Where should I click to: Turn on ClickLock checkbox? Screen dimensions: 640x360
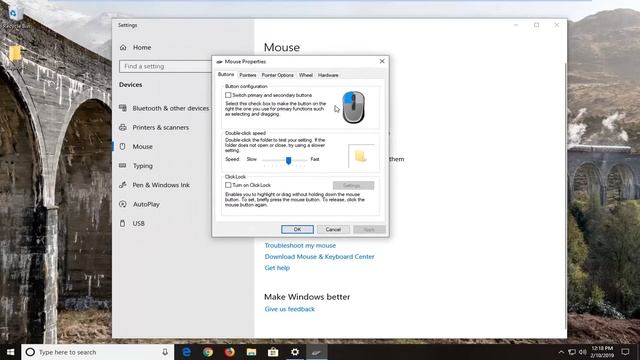pos(228,185)
